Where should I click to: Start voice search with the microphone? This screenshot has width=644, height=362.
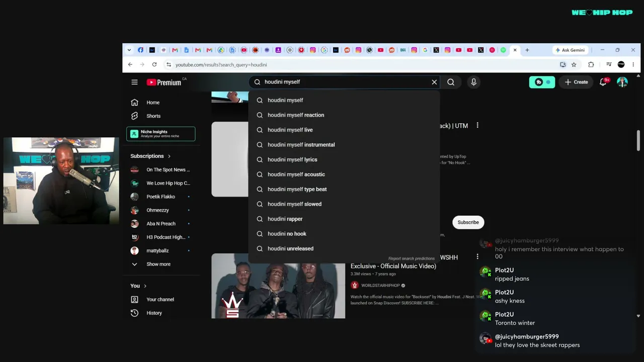(473, 82)
